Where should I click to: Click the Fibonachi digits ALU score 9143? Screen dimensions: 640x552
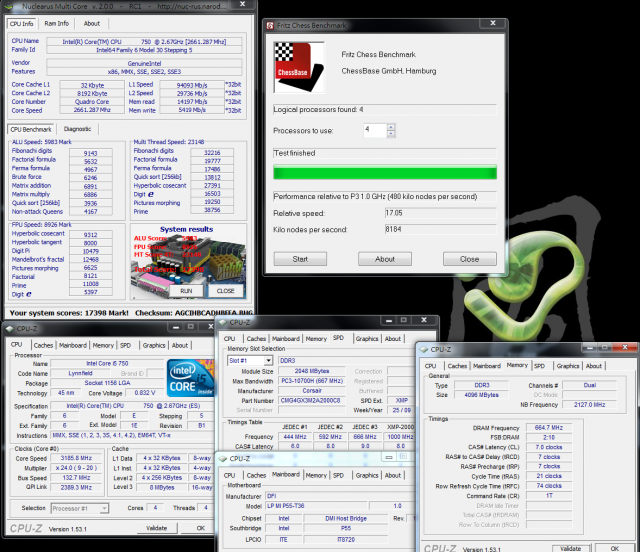coord(91,153)
